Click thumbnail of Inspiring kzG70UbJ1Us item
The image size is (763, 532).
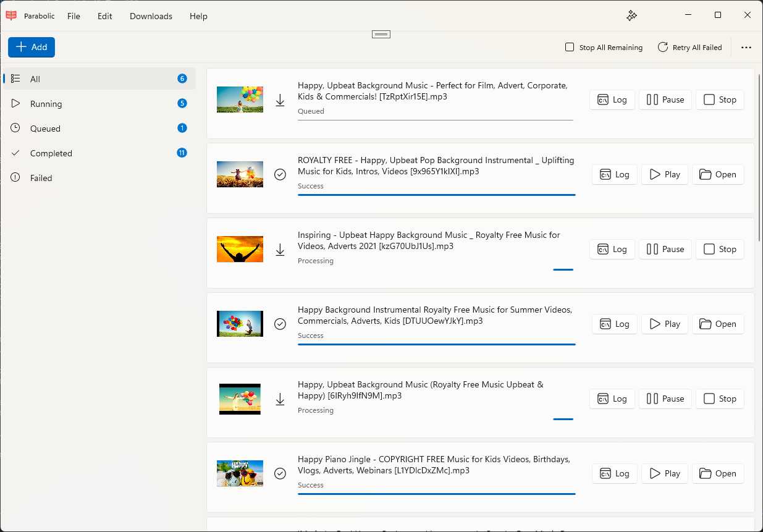(x=240, y=249)
